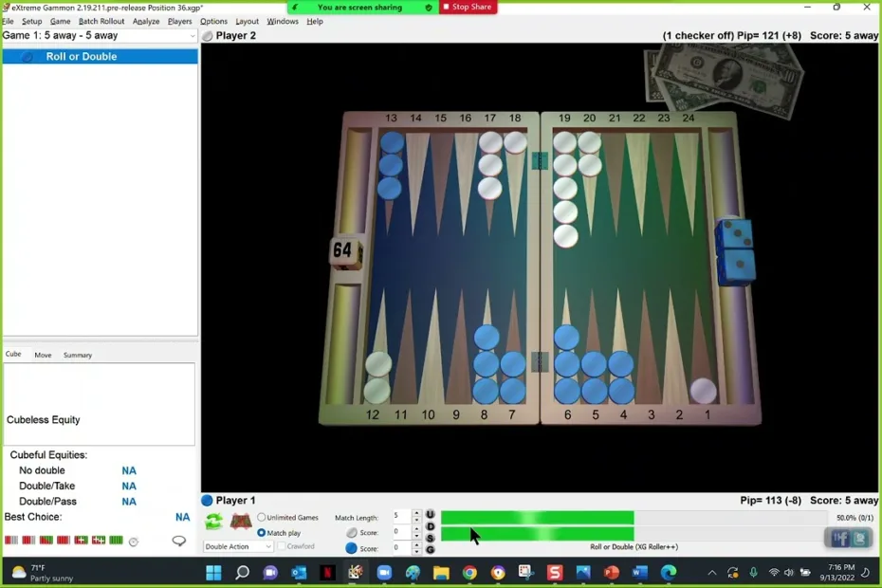The width and height of the screenshot is (882, 588).
Task: Switch to the Summary tab
Action: 78,355
